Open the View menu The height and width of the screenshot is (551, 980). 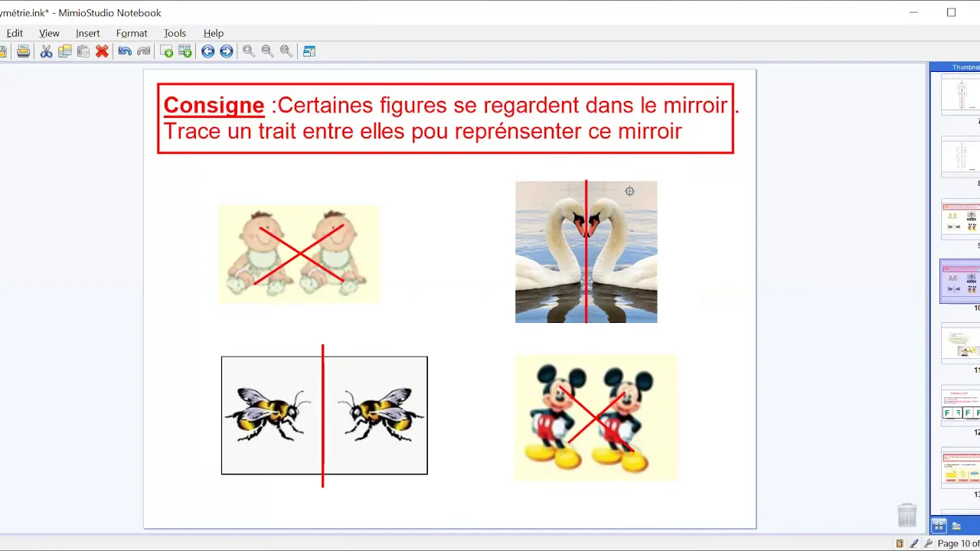pyautogui.click(x=49, y=33)
